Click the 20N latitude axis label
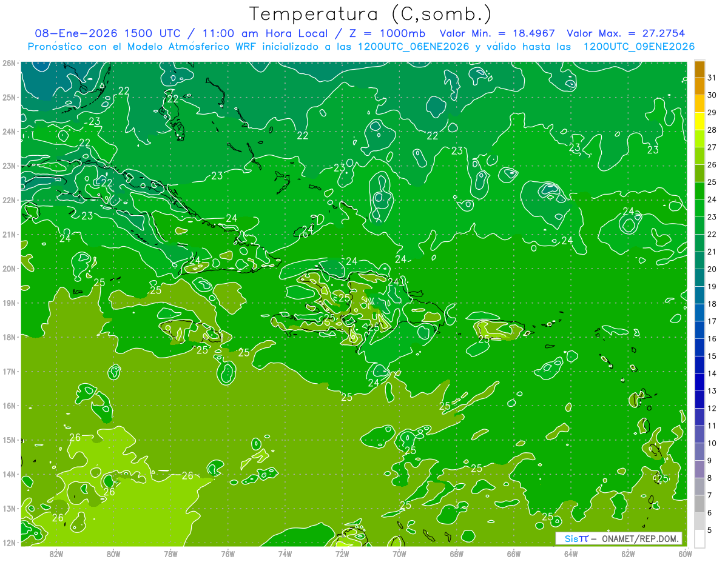The image size is (728, 562). coord(8,269)
